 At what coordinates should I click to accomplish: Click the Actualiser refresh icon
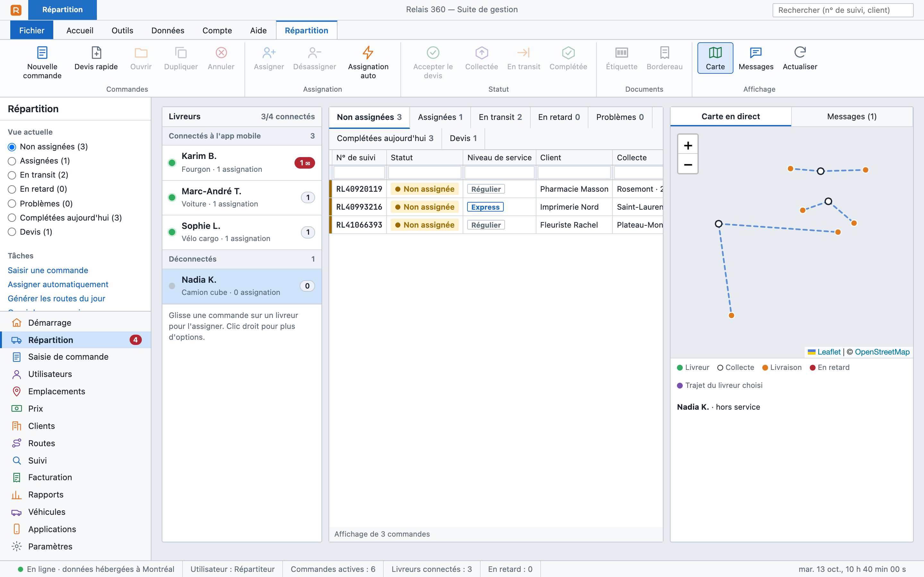click(x=800, y=53)
